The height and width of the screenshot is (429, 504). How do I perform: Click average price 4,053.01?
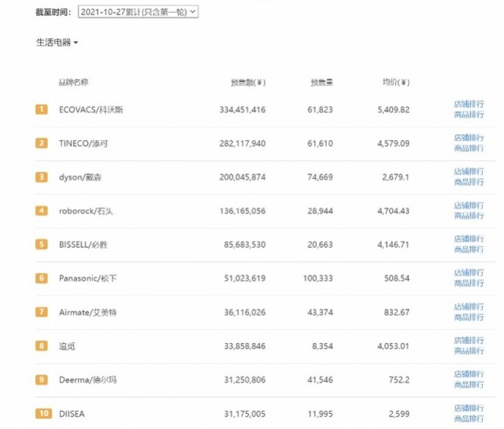click(x=393, y=346)
